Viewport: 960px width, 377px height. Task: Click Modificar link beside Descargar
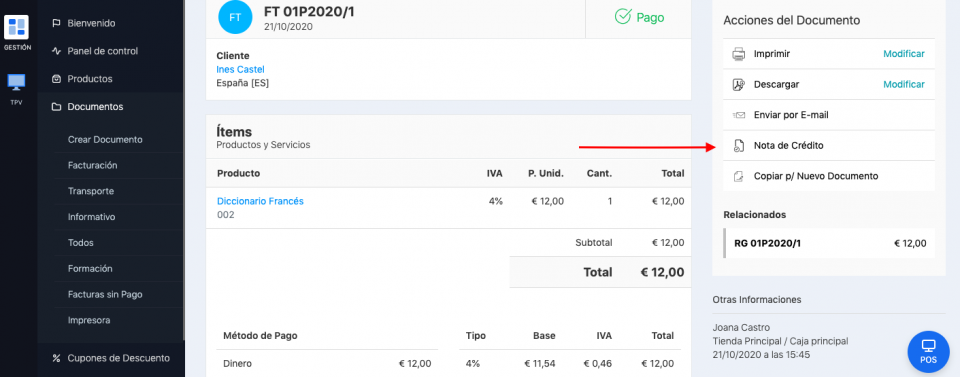[x=904, y=84]
